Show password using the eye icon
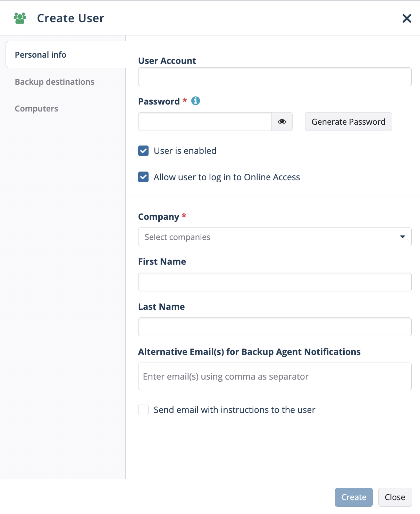Viewport: 420px width, 514px height. coord(282,122)
